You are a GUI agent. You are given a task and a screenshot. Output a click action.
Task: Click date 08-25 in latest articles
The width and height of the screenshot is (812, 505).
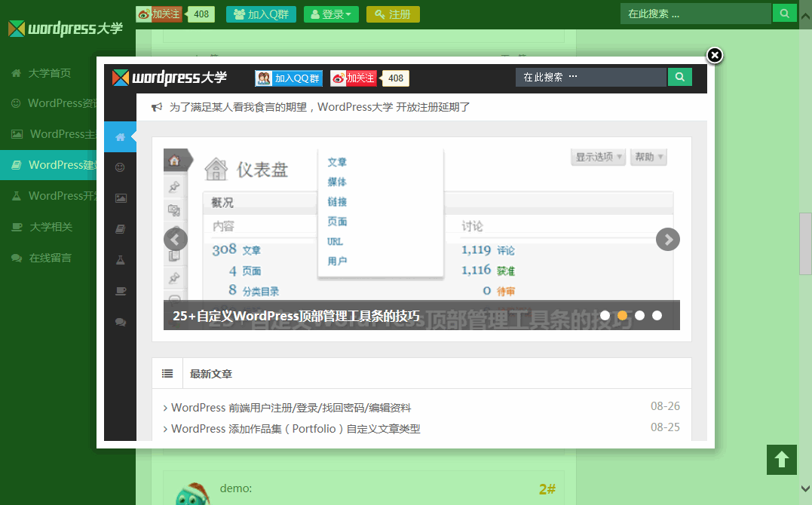pyautogui.click(x=665, y=427)
